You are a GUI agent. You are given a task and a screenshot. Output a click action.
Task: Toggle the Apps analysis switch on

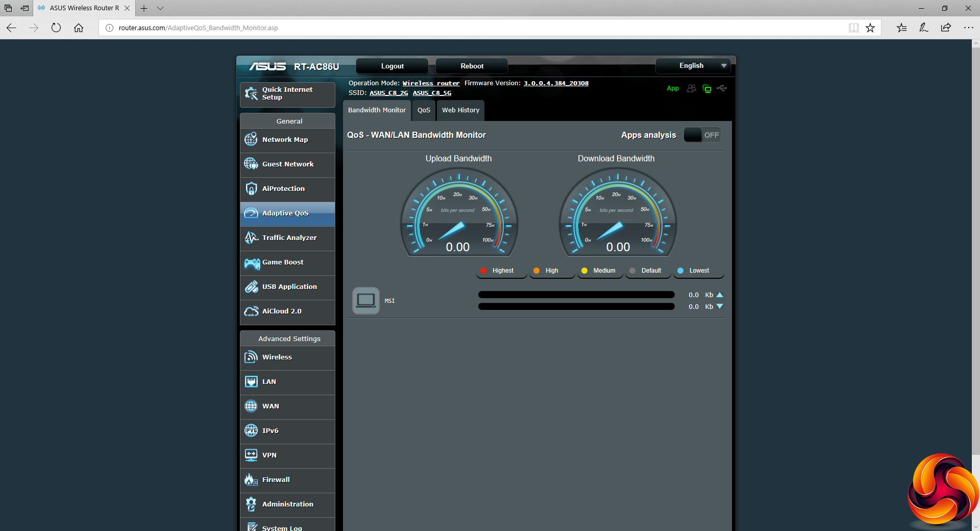[x=702, y=135]
